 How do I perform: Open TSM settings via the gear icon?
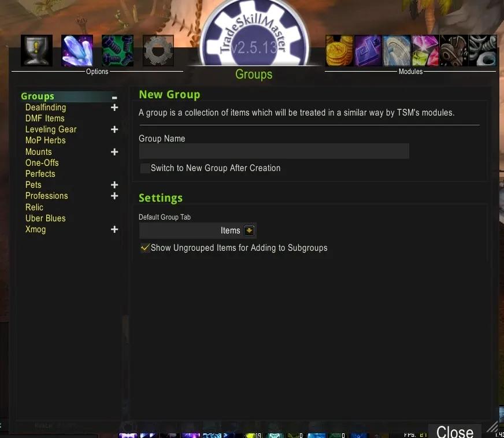point(158,50)
